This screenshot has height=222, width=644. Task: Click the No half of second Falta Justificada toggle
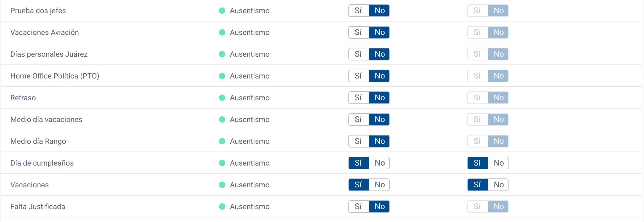click(x=498, y=207)
